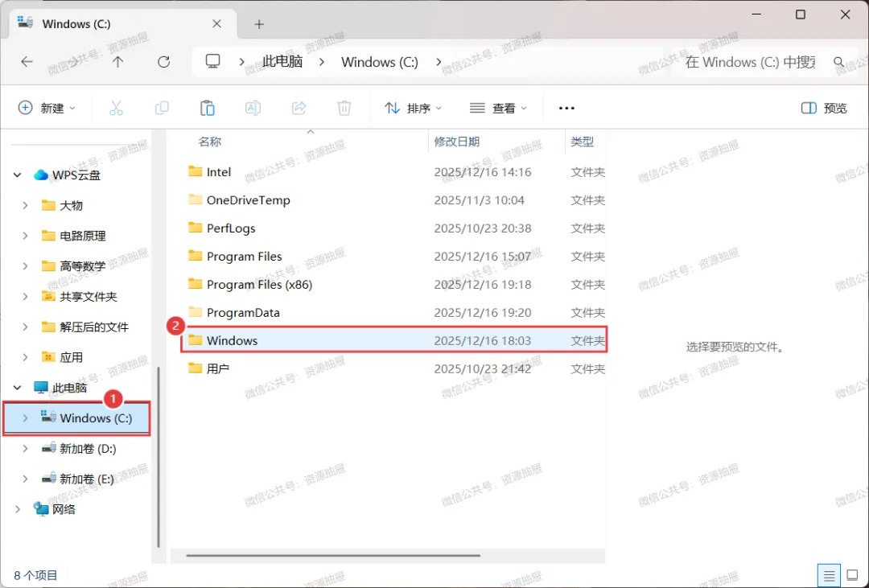Toggle the 预览 preview pane
Image resolution: width=869 pixels, height=588 pixels.
click(824, 108)
